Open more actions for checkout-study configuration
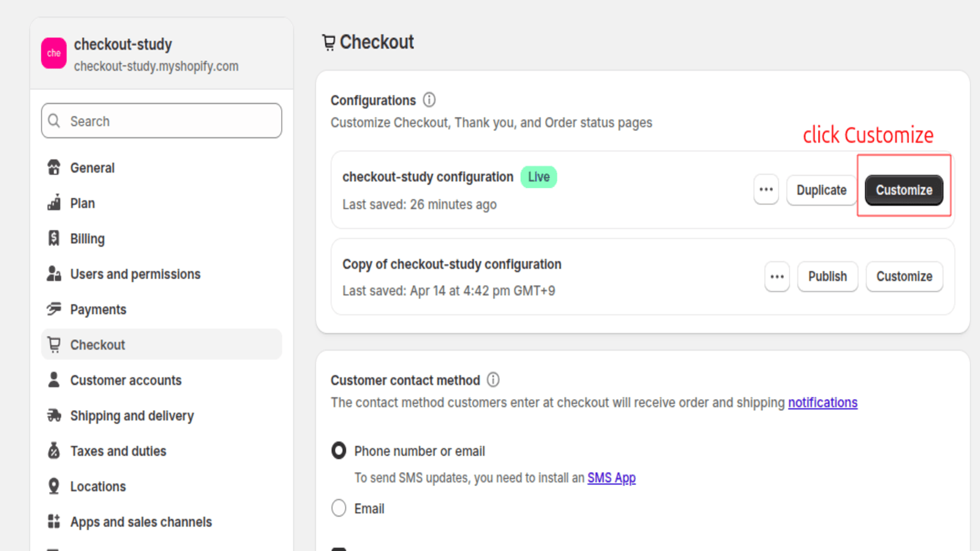Image resolution: width=980 pixels, height=551 pixels. pyautogui.click(x=766, y=190)
